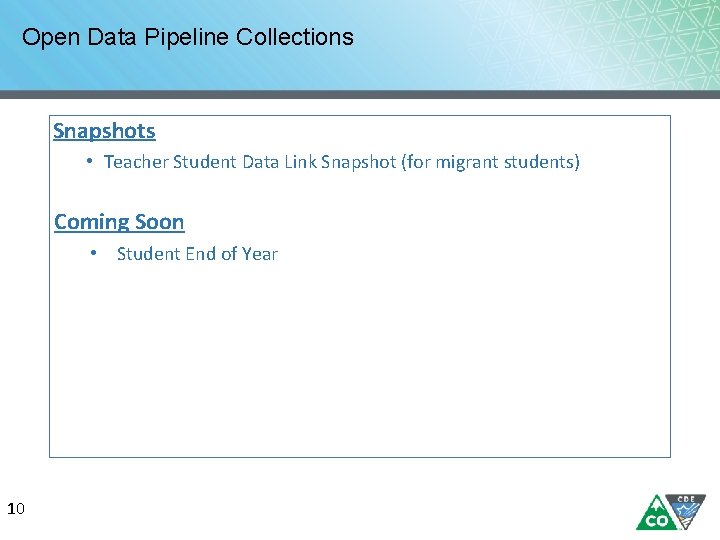Click the underlined Snapshots heading
This screenshot has height=540, width=720.
(104, 131)
